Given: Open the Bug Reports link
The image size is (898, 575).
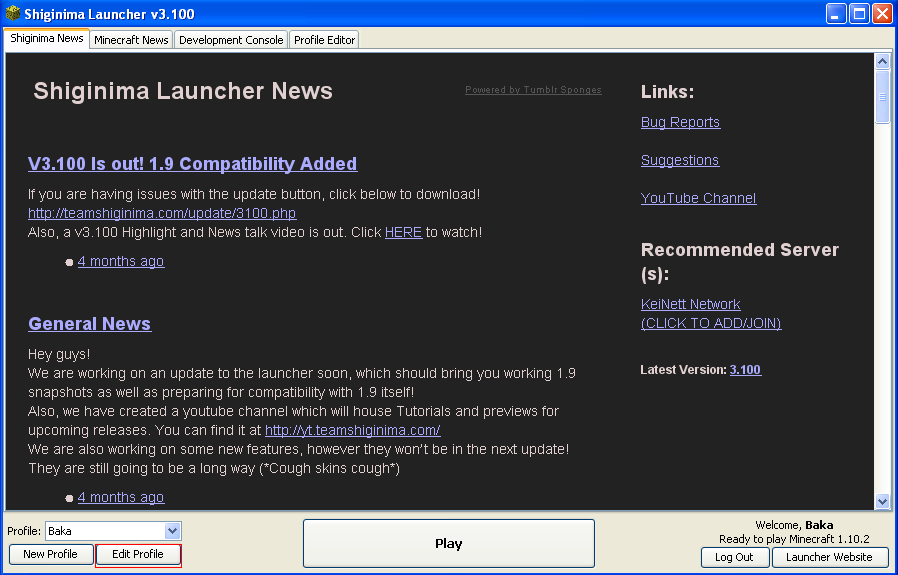Looking at the screenshot, I should click(680, 122).
